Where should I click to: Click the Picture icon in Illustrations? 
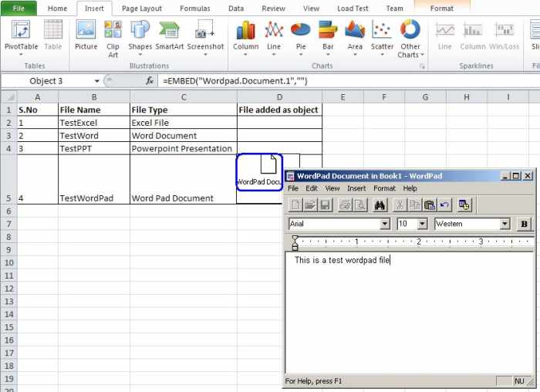pyautogui.click(x=86, y=35)
